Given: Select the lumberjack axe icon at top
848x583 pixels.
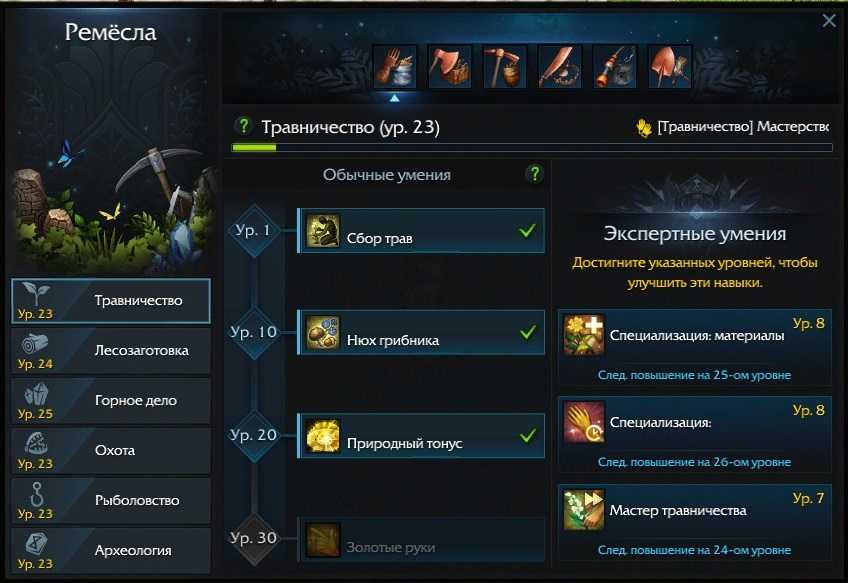Looking at the screenshot, I should click(x=449, y=67).
